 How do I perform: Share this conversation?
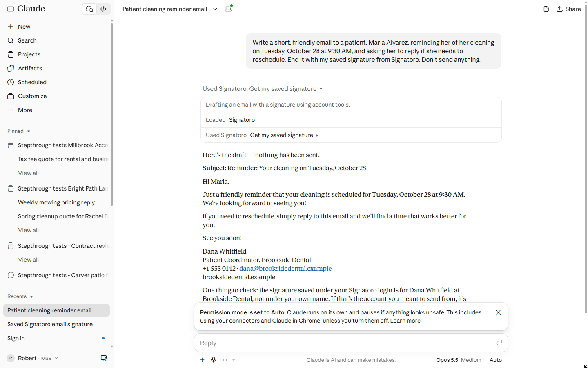(x=568, y=9)
